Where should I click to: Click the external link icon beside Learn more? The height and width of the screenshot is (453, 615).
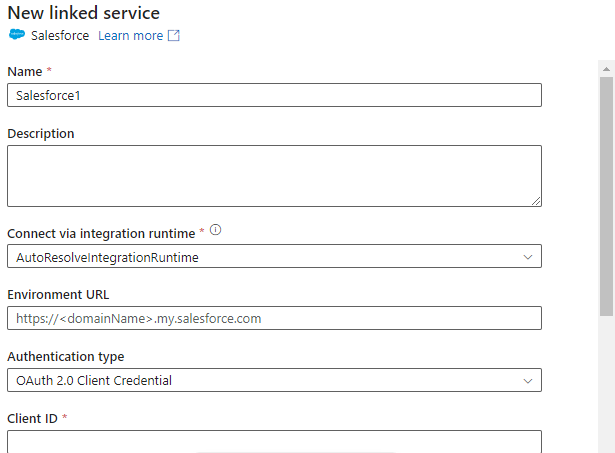(x=174, y=35)
